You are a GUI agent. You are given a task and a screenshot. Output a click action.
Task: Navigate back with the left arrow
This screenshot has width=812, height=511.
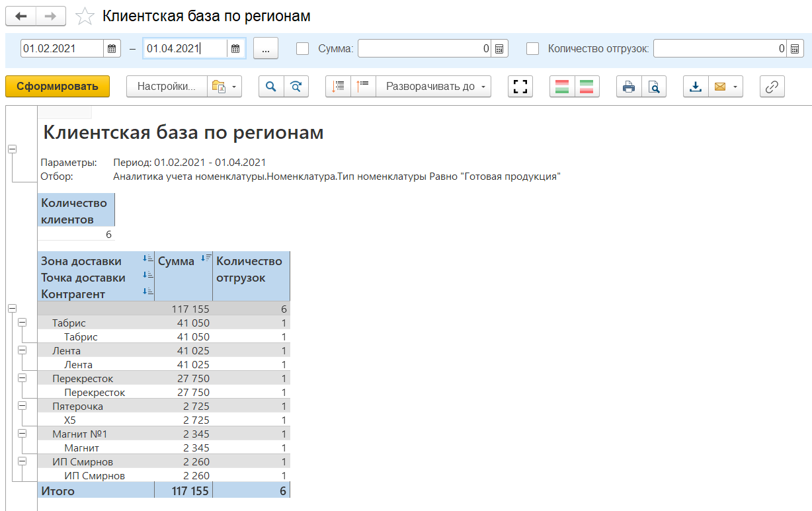pos(21,16)
